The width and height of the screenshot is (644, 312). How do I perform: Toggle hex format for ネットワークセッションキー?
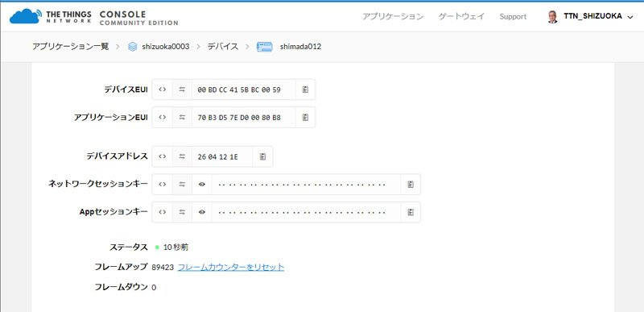click(x=163, y=185)
